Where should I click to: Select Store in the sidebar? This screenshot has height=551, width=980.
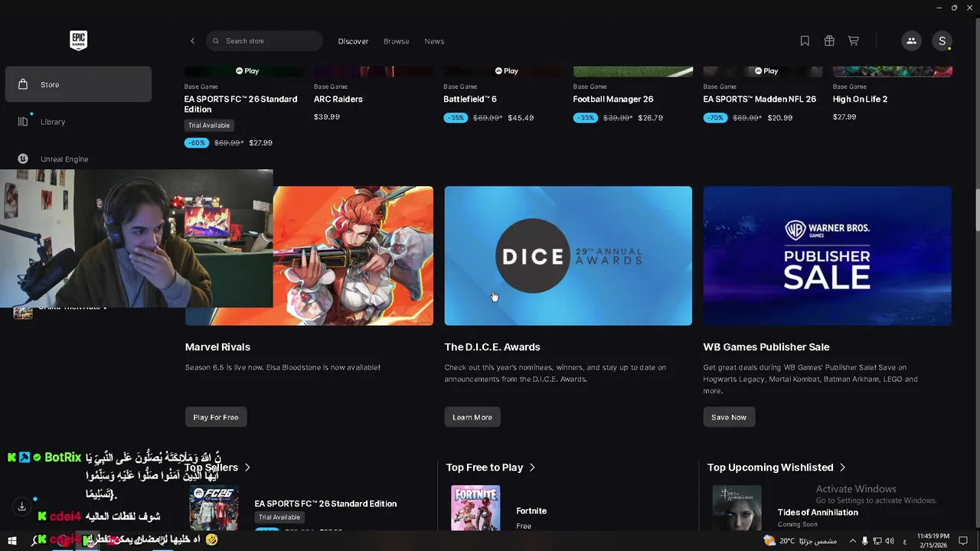(x=78, y=84)
